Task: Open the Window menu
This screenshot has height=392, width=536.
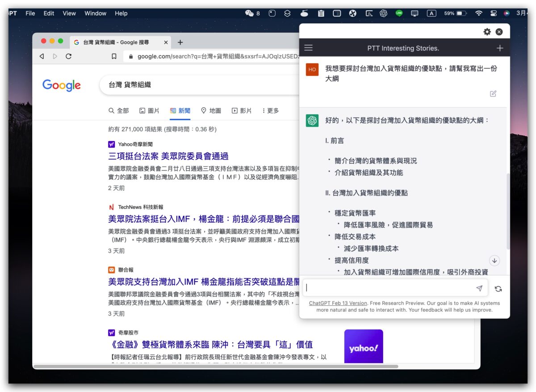Action: [95, 13]
